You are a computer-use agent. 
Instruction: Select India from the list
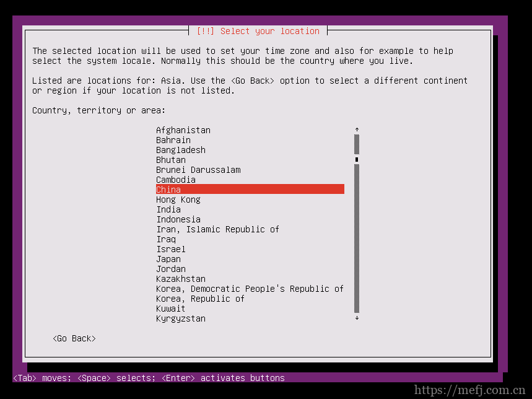coord(168,209)
